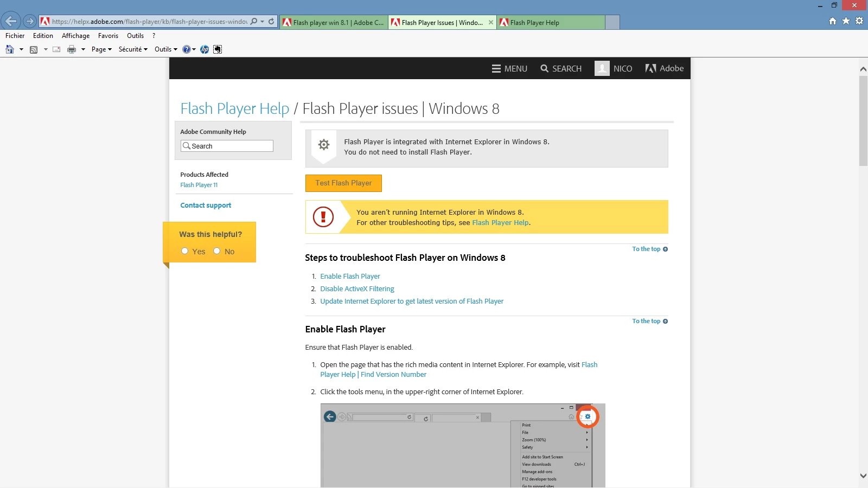Open the Sécurité dropdown menu
The image size is (868, 488).
coord(133,49)
